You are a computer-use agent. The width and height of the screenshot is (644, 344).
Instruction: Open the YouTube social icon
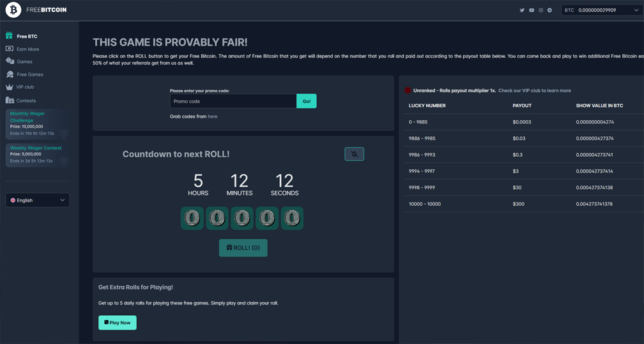[532, 10]
